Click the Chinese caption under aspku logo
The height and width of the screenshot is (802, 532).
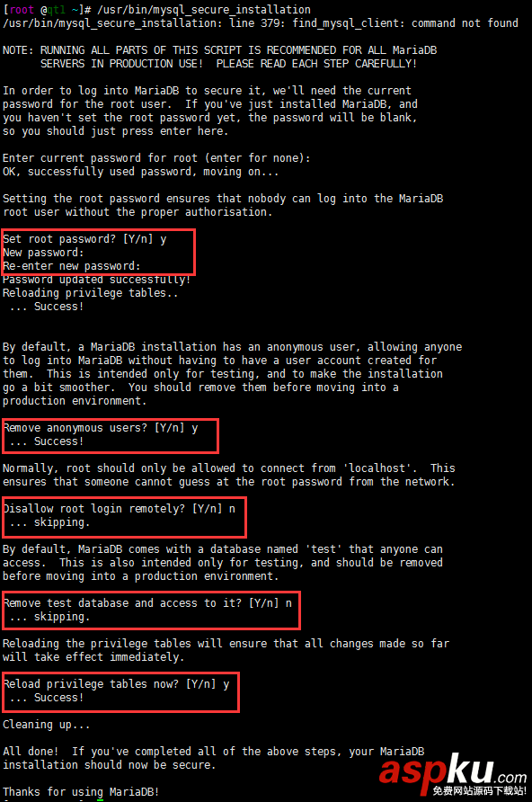pos(479,790)
